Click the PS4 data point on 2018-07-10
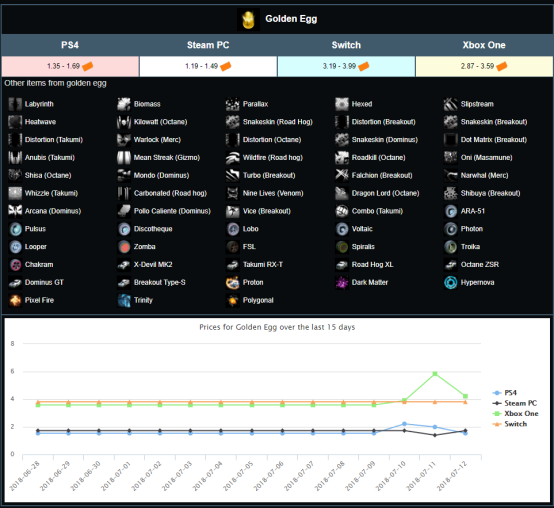 (x=404, y=424)
